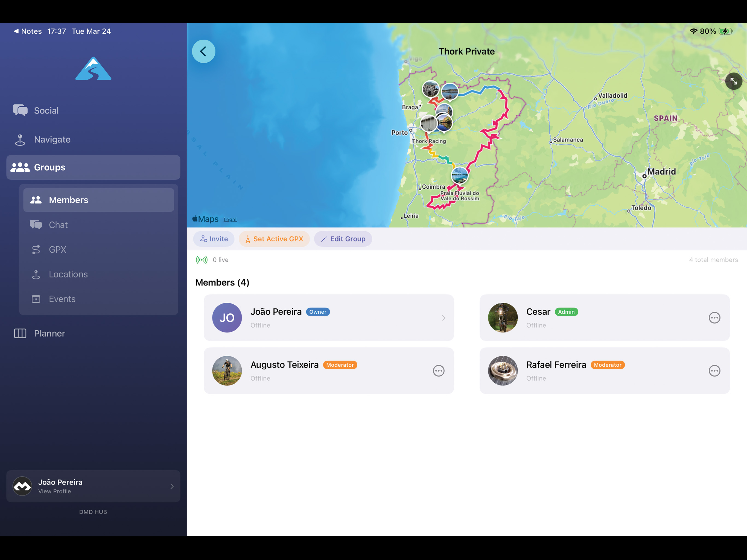
Task: Click the battery charging icon
Action: pyautogui.click(x=726, y=31)
